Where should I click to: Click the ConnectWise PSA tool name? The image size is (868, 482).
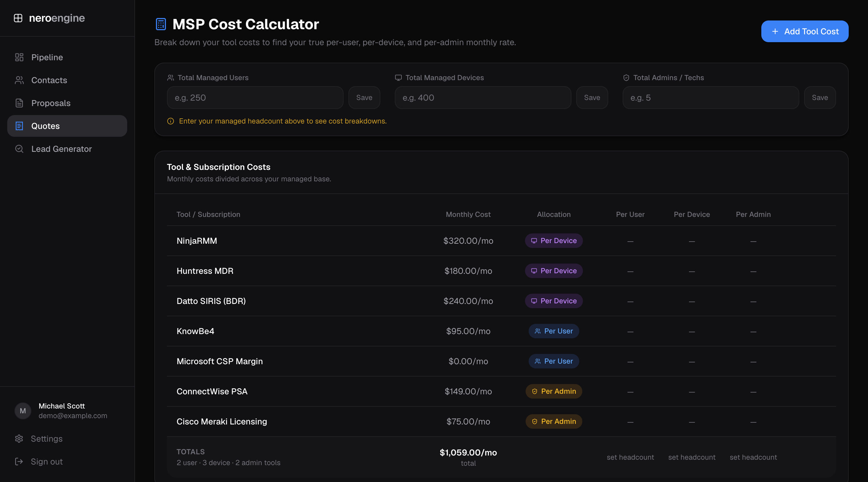(x=212, y=391)
